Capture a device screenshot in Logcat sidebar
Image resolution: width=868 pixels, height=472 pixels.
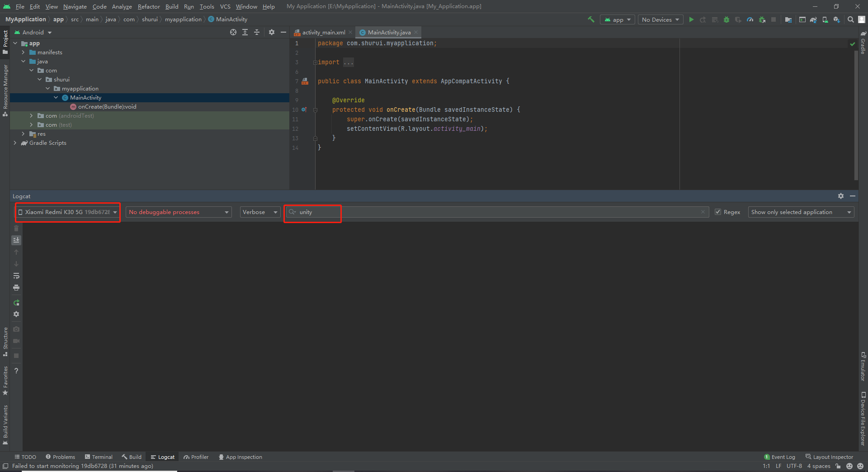click(x=16, y=329)
